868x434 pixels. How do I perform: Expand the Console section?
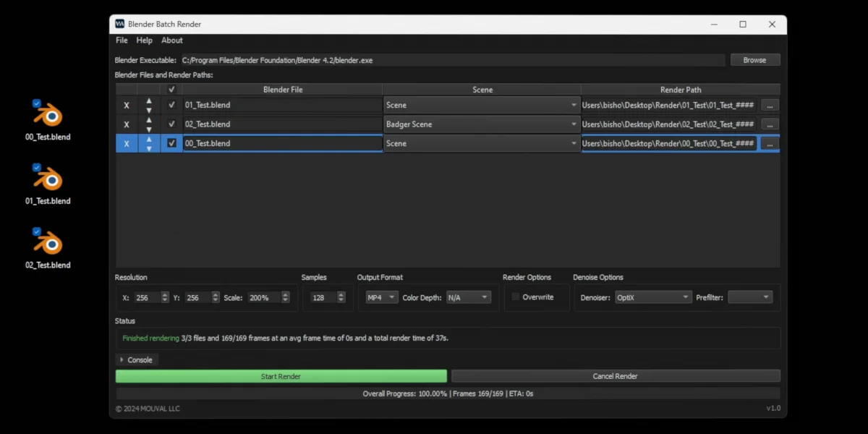pyautogui.click(x=135, y=360)
